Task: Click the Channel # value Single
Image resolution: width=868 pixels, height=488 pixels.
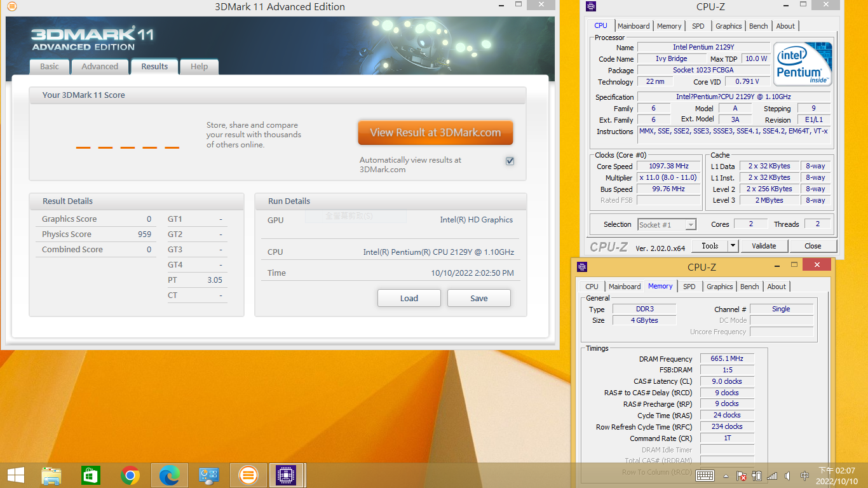Action: tap(781, 309)
